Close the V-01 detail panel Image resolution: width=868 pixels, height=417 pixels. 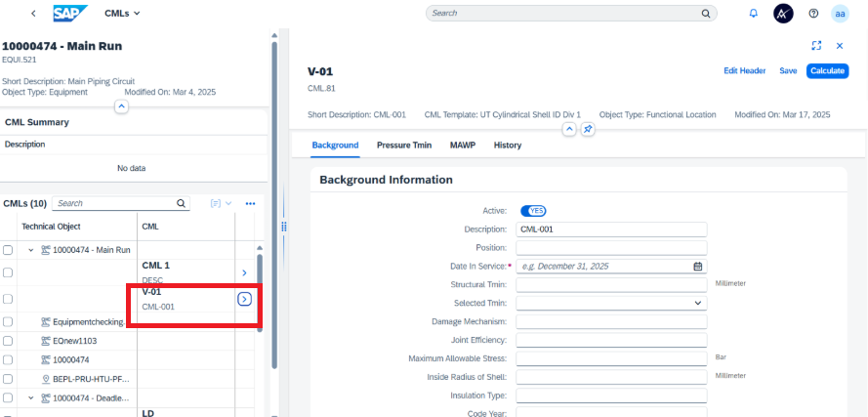(840, 46)
